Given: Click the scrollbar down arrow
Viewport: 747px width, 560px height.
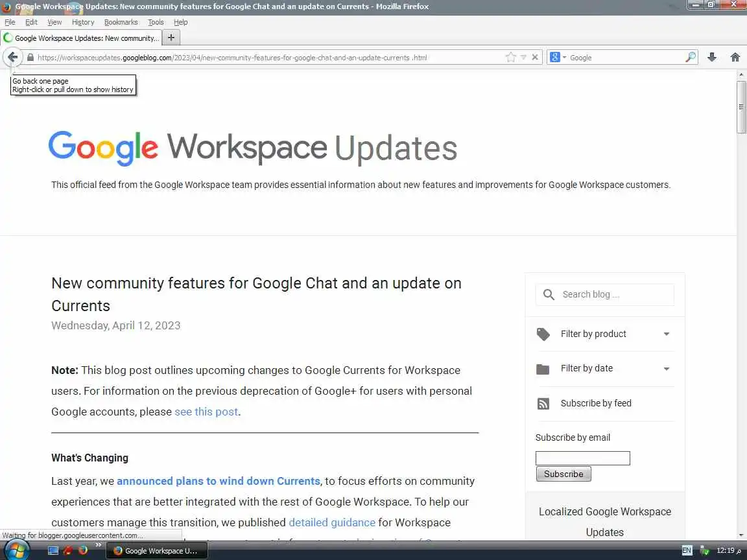Looking at the screenshot, I should [x=741, y=535].
